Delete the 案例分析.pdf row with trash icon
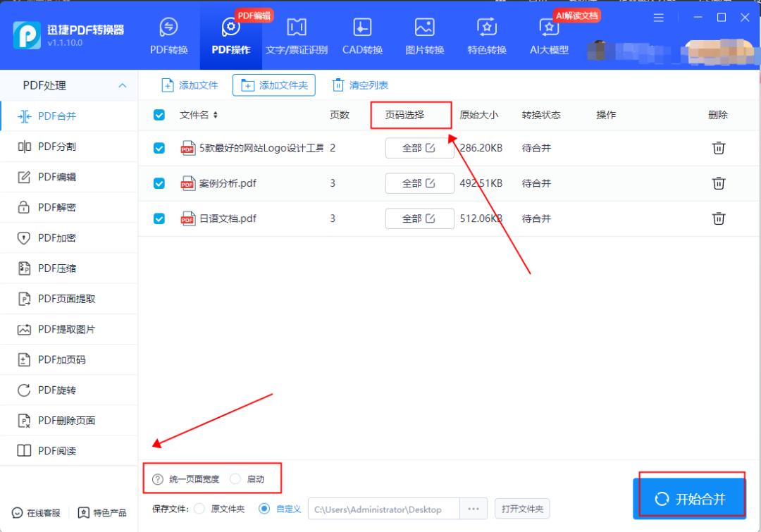The height and width of the screenshot is (532, 761). 718,183
